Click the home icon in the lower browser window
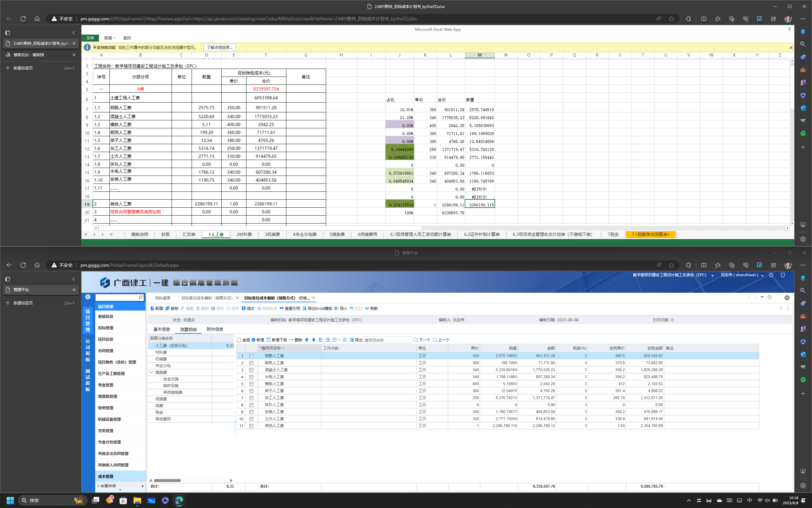This screenshot has width=812, height=508. coord(37,265)
